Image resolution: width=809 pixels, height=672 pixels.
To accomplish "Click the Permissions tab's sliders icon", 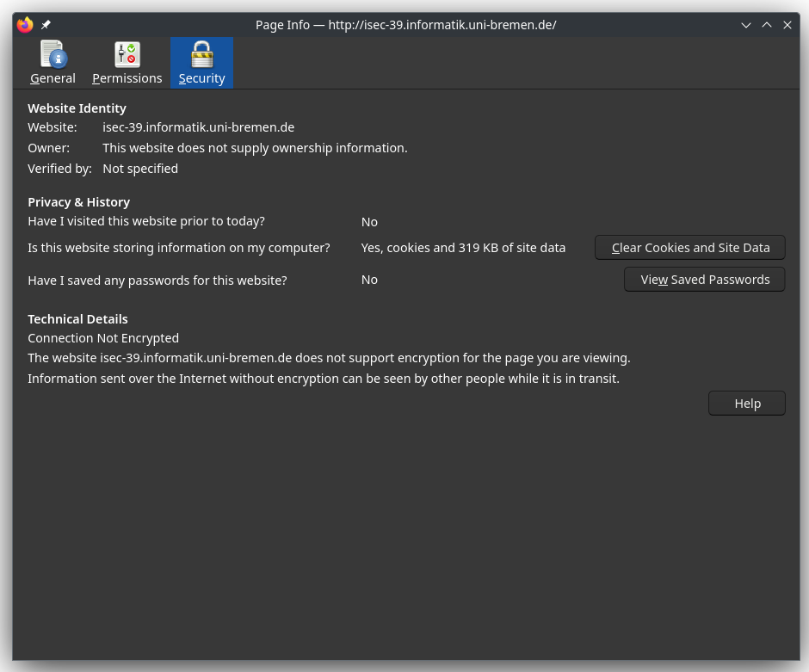I will tap(127, 54).
